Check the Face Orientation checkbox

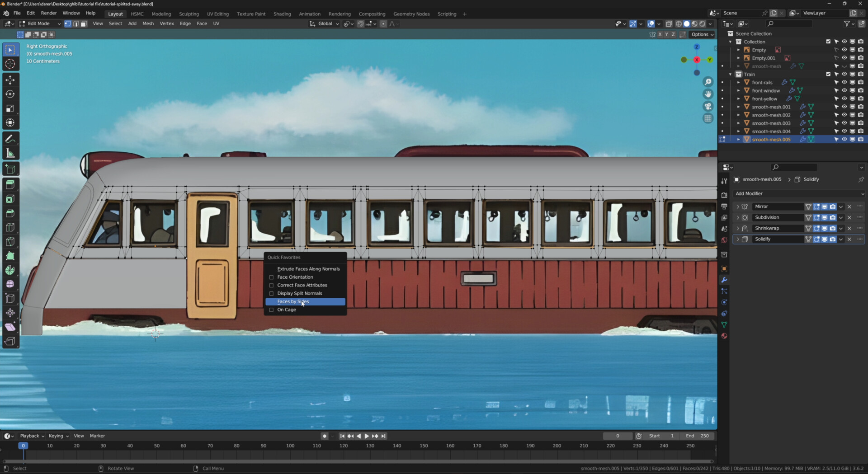[x=271, y=277]
